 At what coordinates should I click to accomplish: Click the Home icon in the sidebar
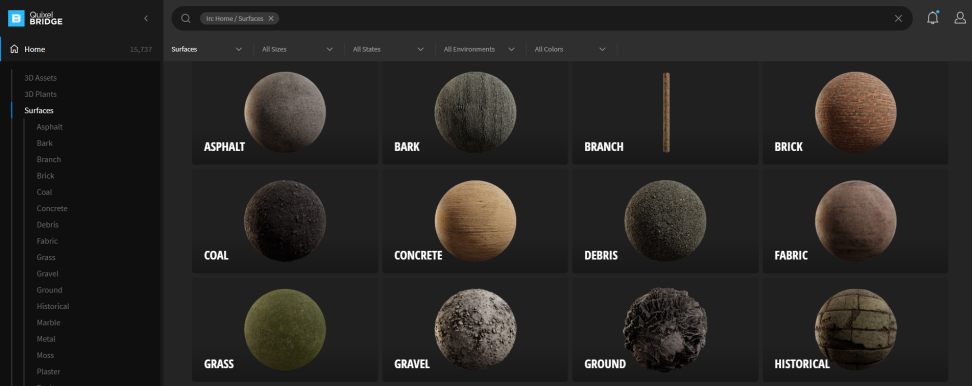(x=14, y=49)
